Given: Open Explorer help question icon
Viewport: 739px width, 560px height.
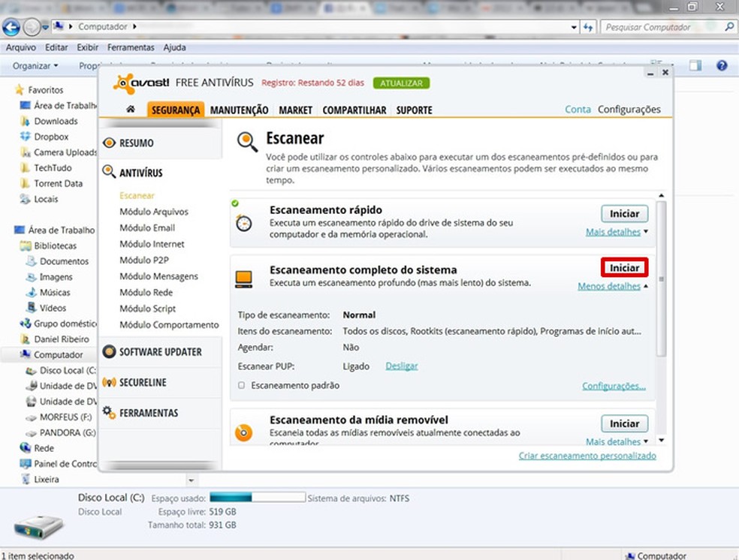Looking at the screenshot, I should (x=722, y=65).
